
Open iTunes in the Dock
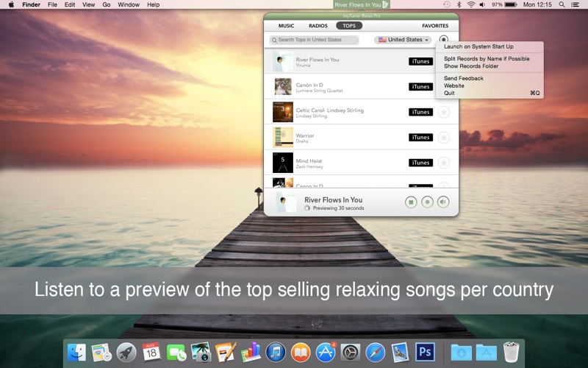click(276, 353)
